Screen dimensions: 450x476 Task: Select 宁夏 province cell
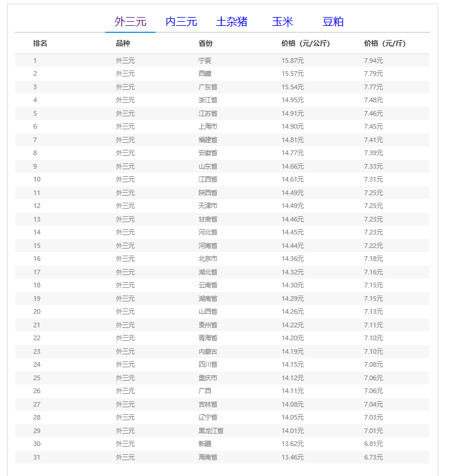point(205,61)
